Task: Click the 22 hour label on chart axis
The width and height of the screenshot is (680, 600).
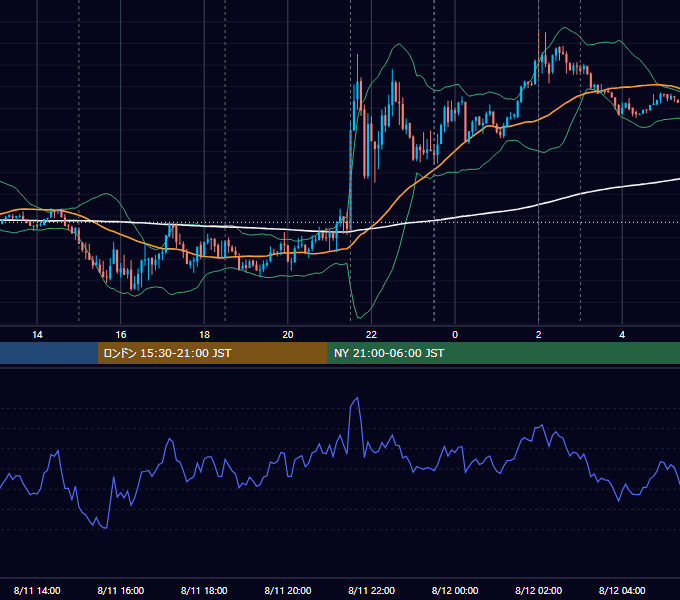Action: (x=371, y=335)
